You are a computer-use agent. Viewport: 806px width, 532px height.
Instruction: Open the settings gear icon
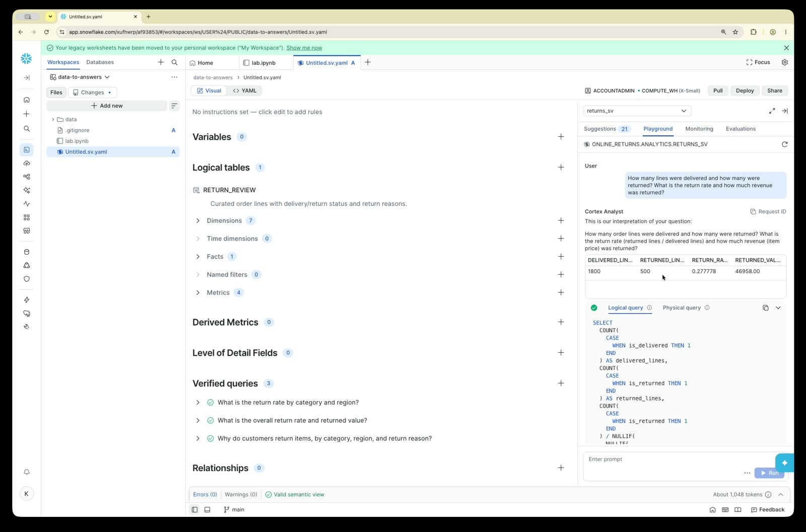tap(784, 62)
